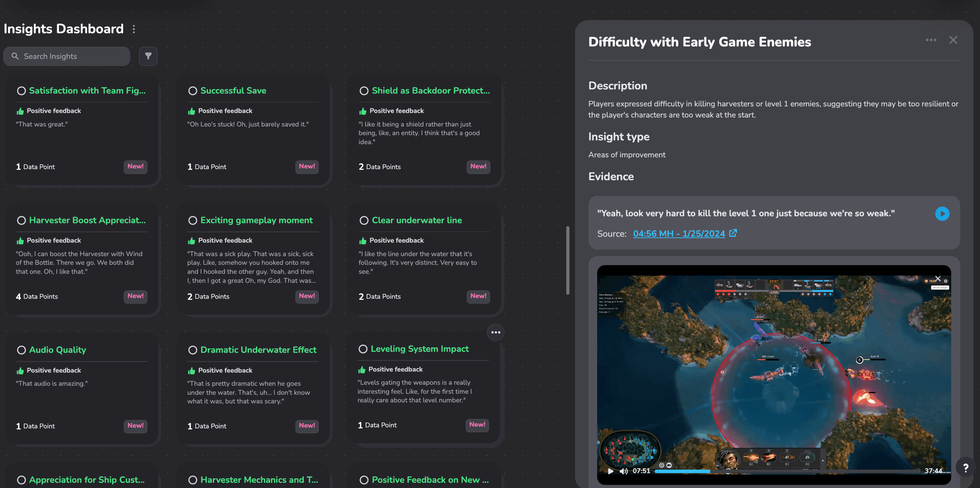Select the Harvester Boost Appreciat... radio circle
Viewport: 980px width, 488px height.
pyautogui.click(x=21, y=221)
